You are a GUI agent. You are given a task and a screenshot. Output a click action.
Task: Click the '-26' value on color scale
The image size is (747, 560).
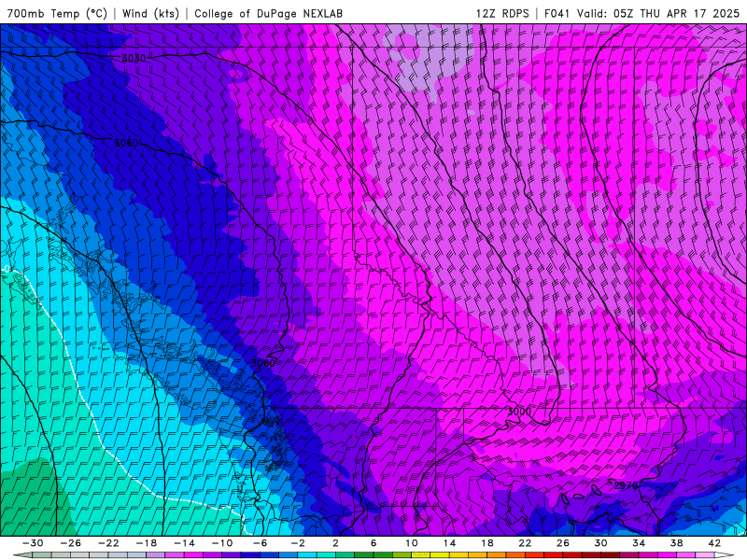(70, 543)
